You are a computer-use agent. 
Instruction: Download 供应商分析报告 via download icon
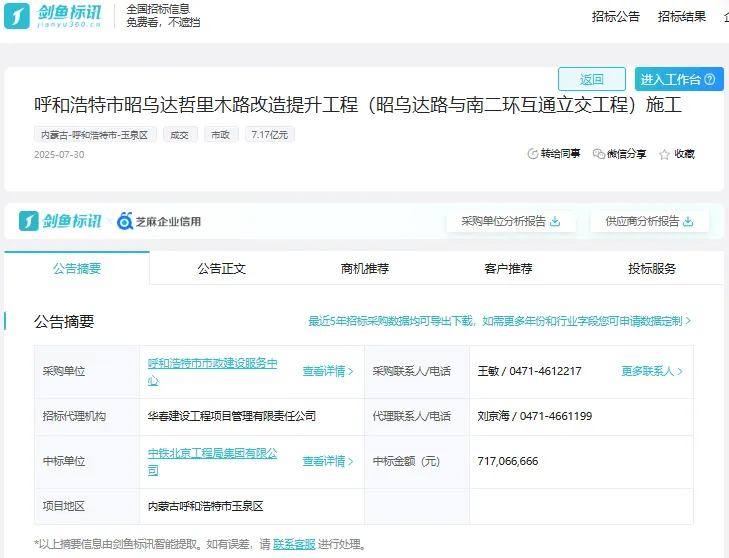(688, 221)
